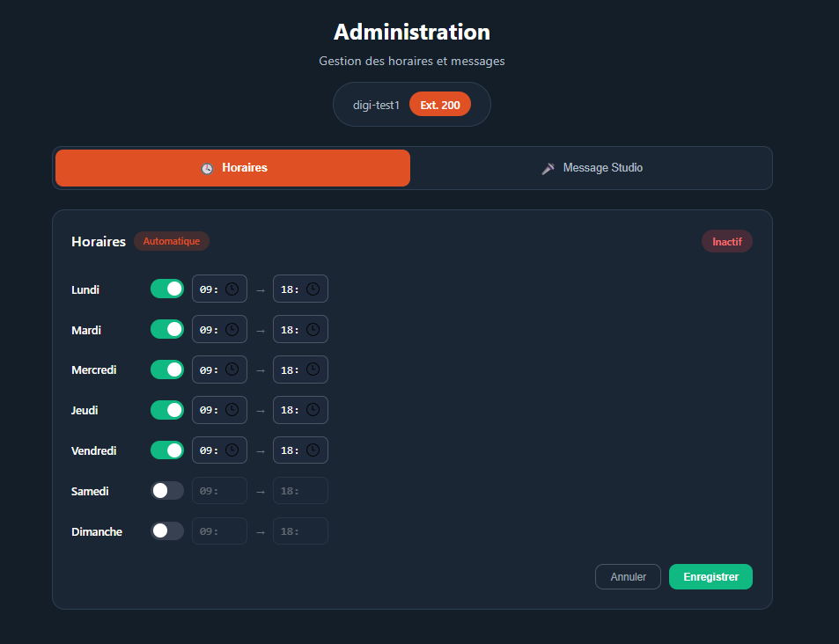Click the clock icon in Vendredi end time
This screenshot has height=644, width=839.
(313, 450)
